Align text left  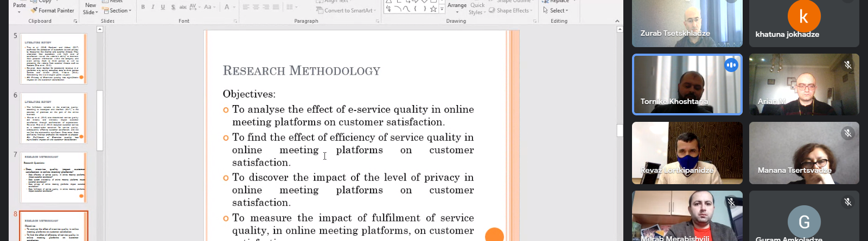(x=246, y=7)
